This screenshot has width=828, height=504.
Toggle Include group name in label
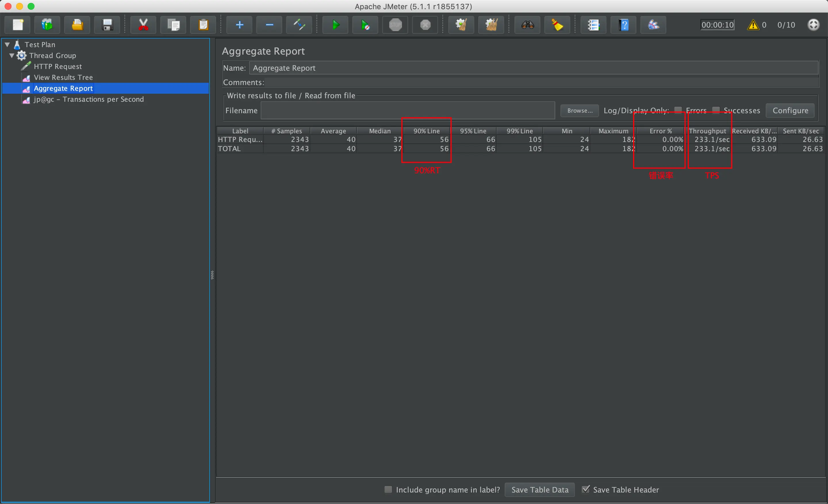[x=388, y=490]
